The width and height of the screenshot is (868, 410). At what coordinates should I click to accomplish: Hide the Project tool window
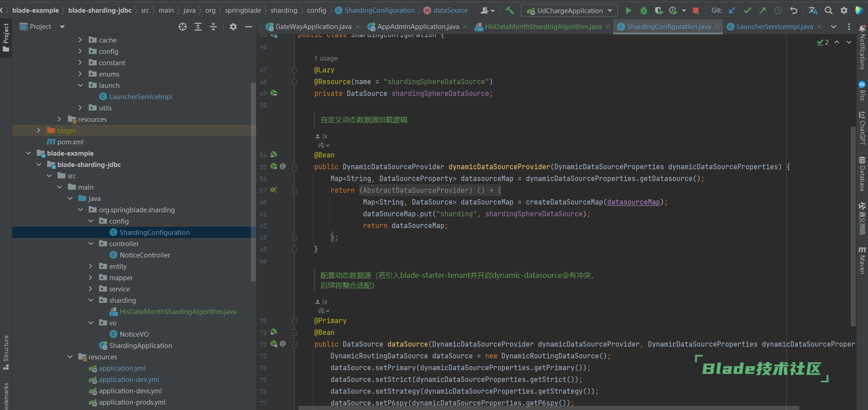pyautogui.click(x=249, y=27)
